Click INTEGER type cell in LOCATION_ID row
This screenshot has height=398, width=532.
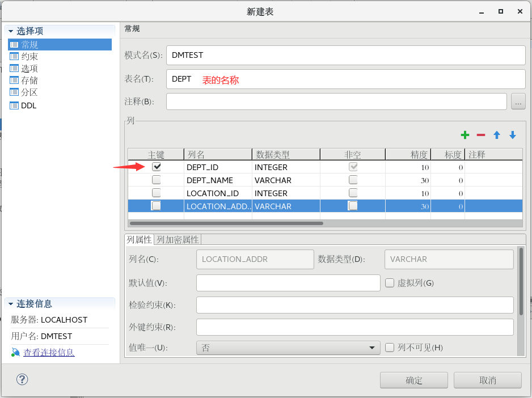pyautogui.click(x=286, y=193)
